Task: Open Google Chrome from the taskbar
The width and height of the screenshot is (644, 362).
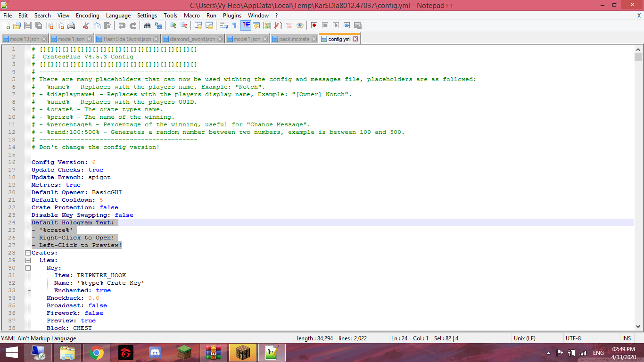Action: (97, 353)
